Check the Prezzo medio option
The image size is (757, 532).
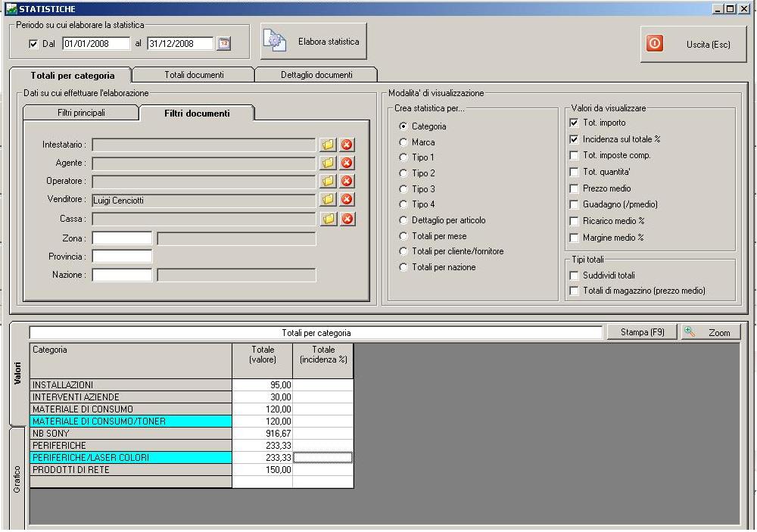tap(574, 188)
